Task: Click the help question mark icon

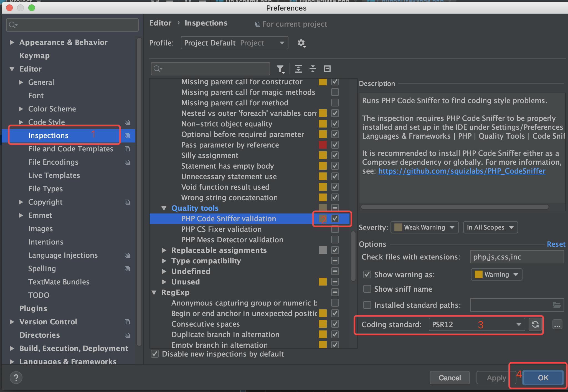Action: pos(16,377)
